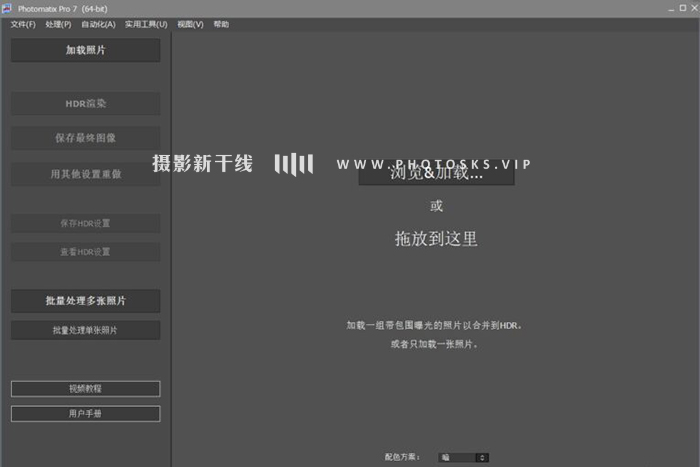Click the Photomatix Pro app icon in title bar
700x467 pixels.
(7, 8)
